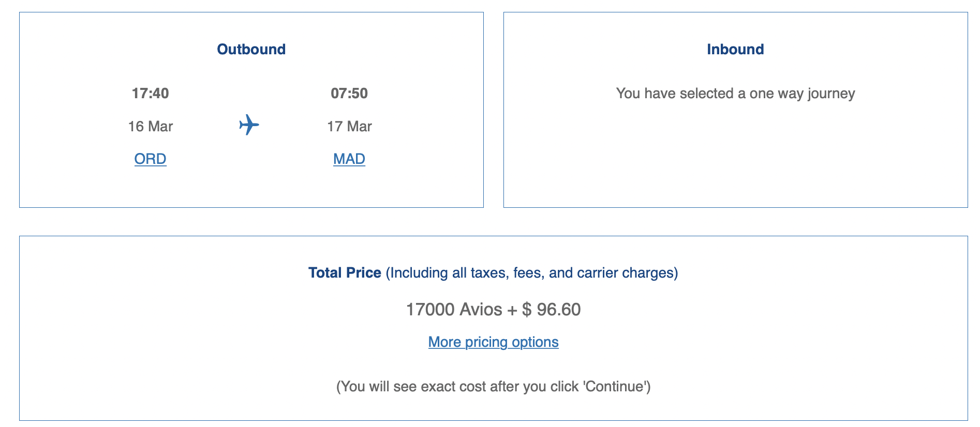Select the Outbound section heading
The image size is (980, 427).
pos(251,49)
